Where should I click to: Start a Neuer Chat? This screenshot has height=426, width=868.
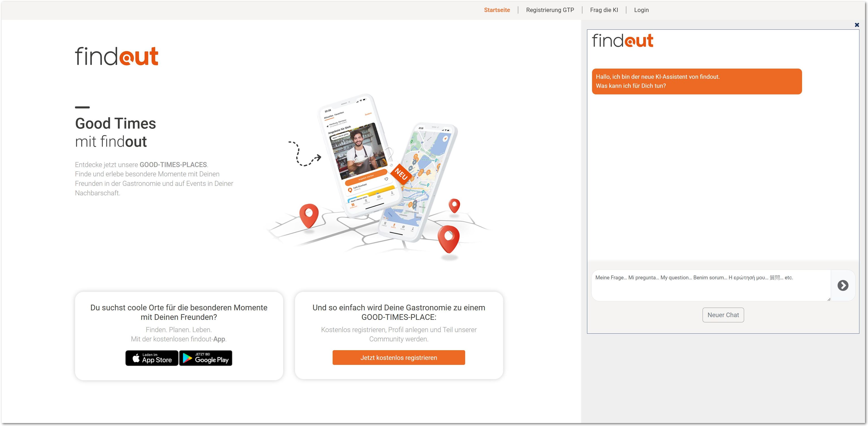[723, 315]
